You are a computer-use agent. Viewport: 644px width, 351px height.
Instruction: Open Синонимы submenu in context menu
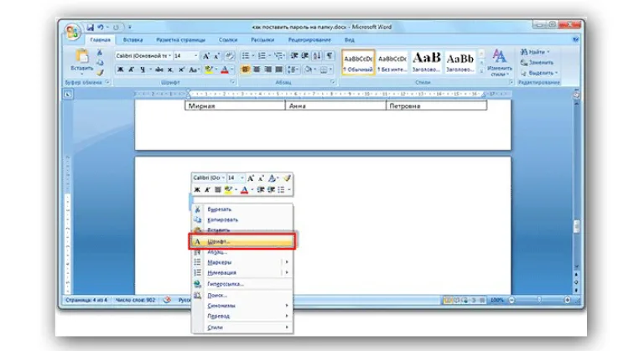pyautogui.click(x=241, y=306)
